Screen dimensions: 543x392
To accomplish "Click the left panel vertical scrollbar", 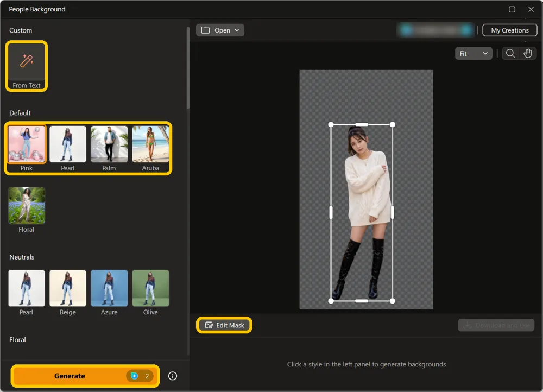I will [188, 68].
